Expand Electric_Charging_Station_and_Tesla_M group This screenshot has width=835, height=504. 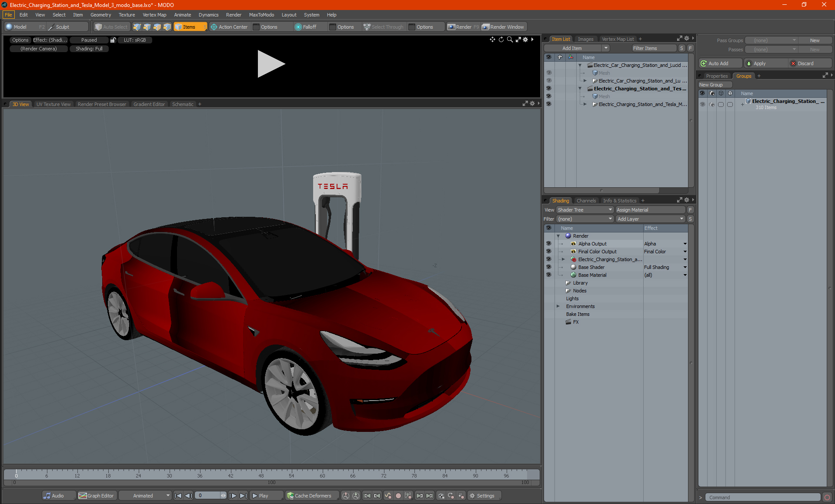click(x=585, y=104)
